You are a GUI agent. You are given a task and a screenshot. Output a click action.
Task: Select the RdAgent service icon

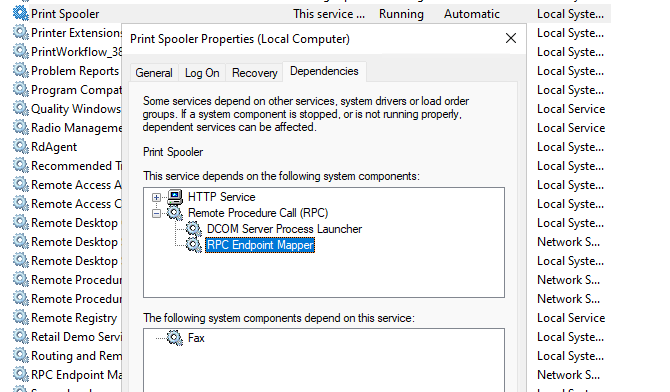coord(21,146)
